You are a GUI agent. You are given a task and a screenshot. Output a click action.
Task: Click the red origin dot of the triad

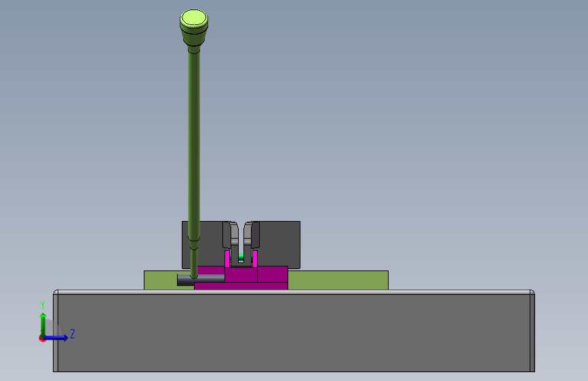pyautogui.click(x=42, y=339)
